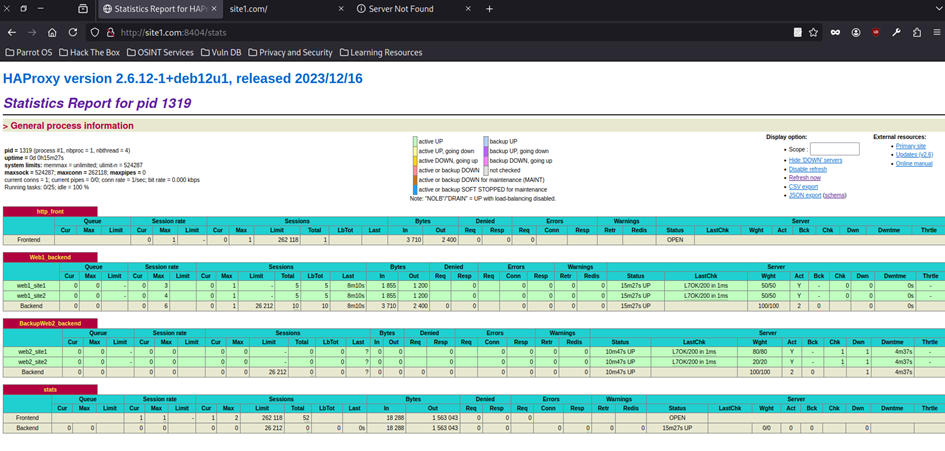
Task: Click the browser back arrow
Action: point(12,32)
